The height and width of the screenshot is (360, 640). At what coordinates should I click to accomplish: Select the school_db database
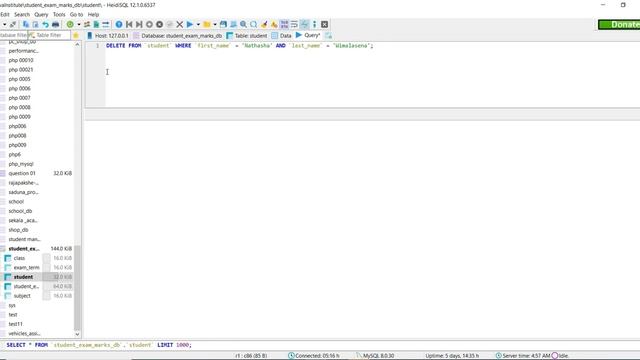[x=20, y=211]
